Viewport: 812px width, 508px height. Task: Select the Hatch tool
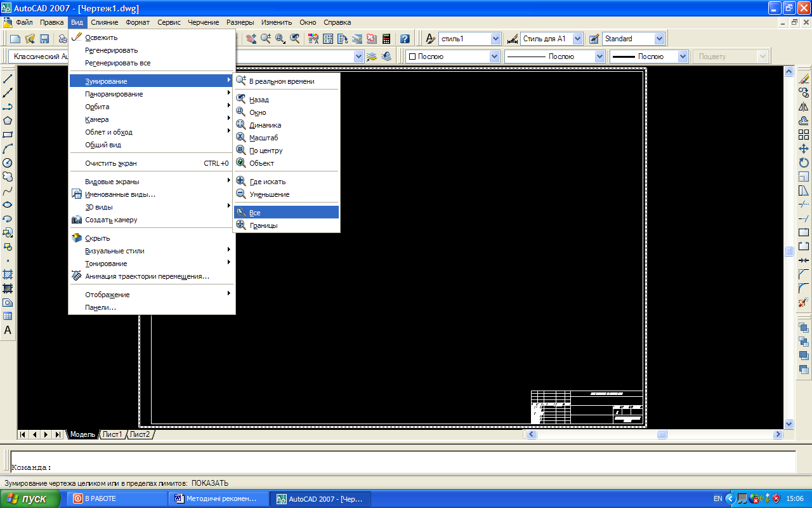point(8,274)
